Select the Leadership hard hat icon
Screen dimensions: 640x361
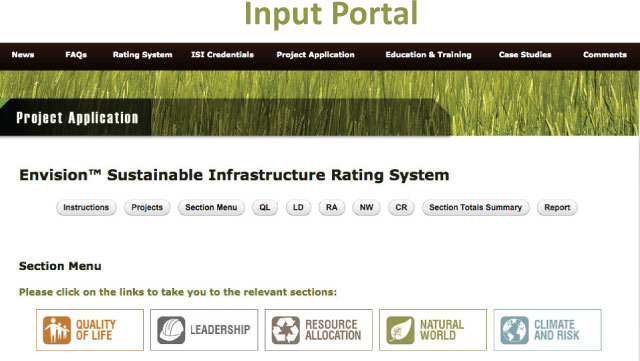tap(171, 330)
